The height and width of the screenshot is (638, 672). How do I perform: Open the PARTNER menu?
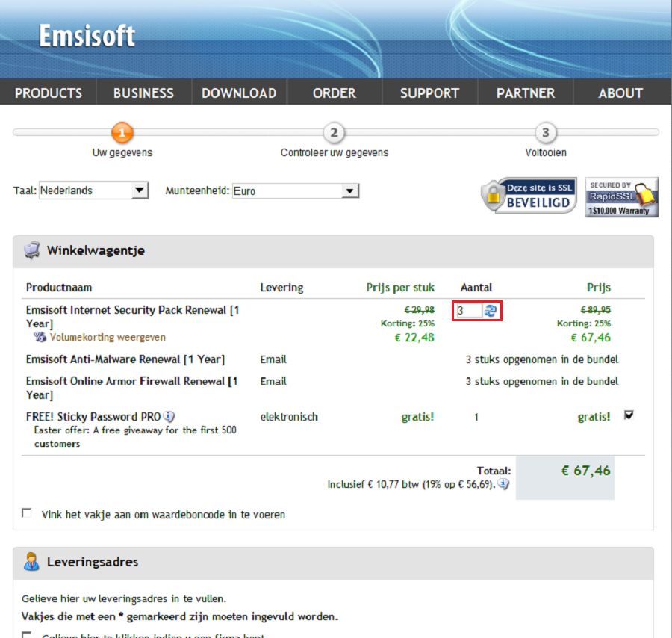pos(526,93)
